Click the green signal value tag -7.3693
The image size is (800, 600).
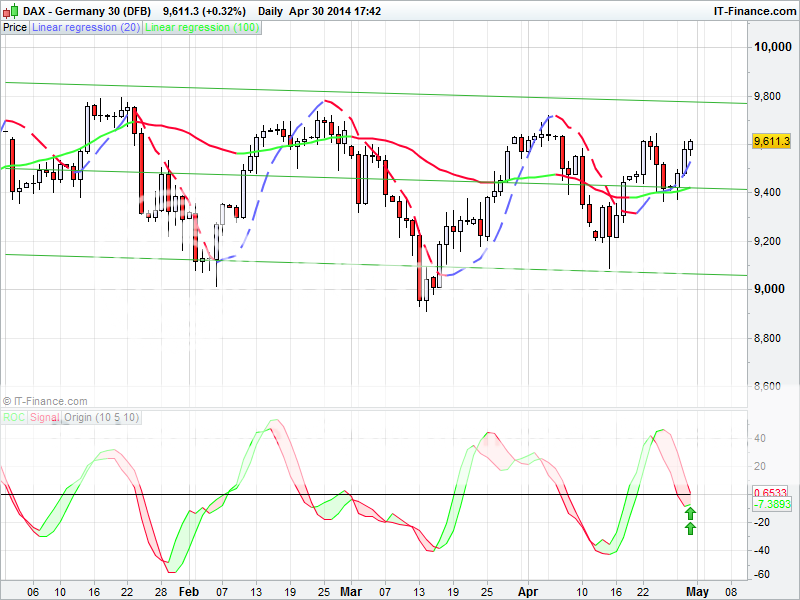[x=771, y=505]
